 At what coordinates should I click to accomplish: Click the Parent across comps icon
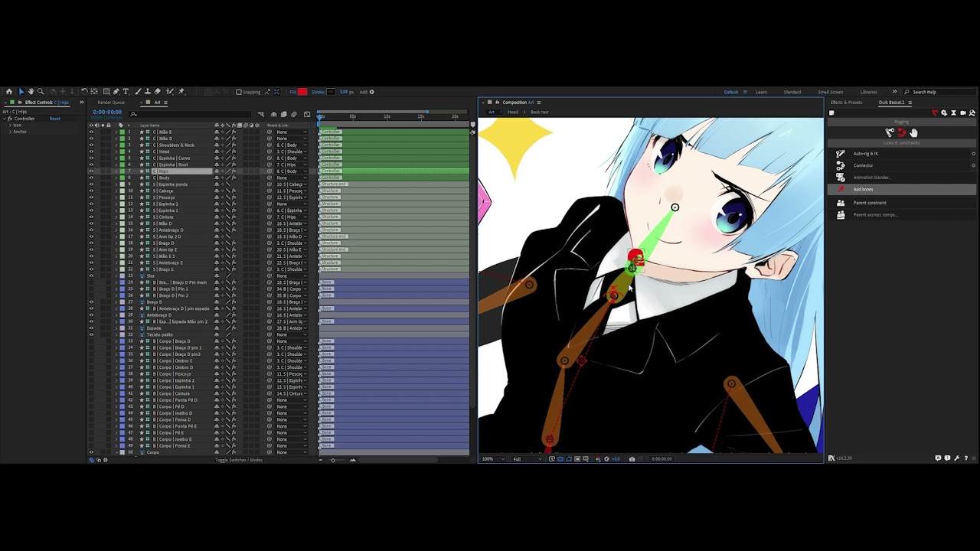[841, 215]
